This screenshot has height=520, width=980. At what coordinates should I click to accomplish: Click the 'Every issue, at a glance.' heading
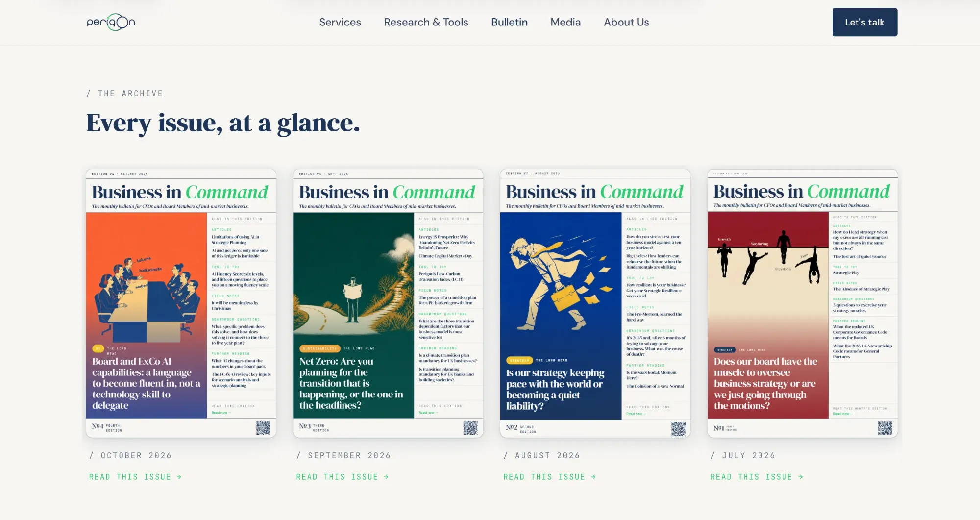click(x=223, y=123)
